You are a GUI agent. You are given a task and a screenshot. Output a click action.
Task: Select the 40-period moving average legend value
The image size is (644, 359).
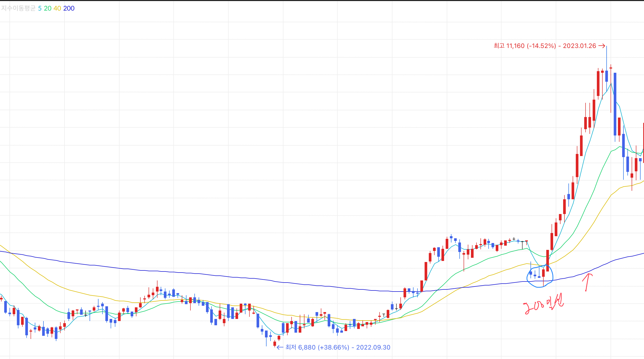(57, 8)
